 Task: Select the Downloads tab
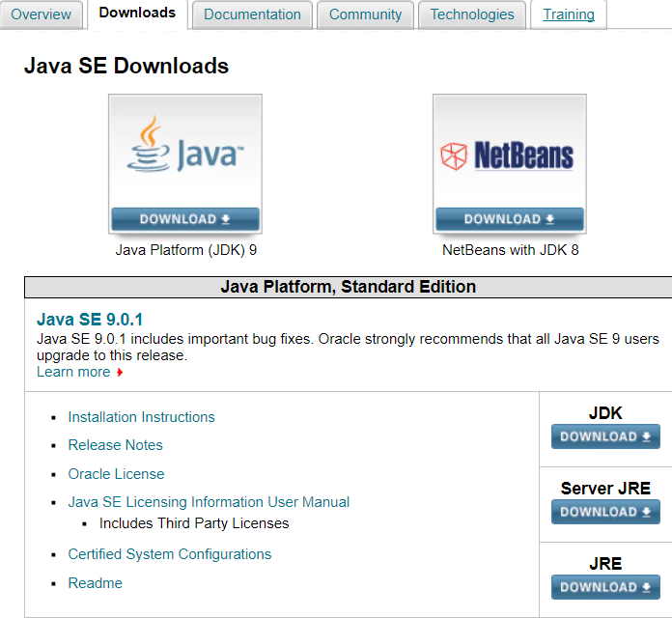click(x=137, y=13)
